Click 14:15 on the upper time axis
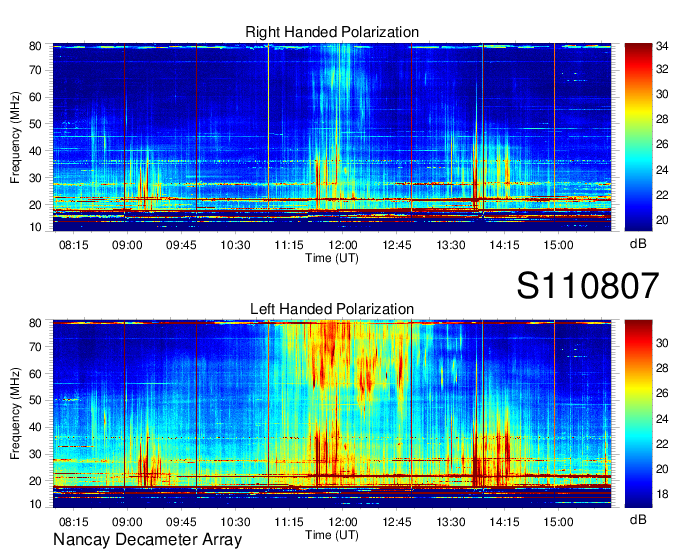 504,245
